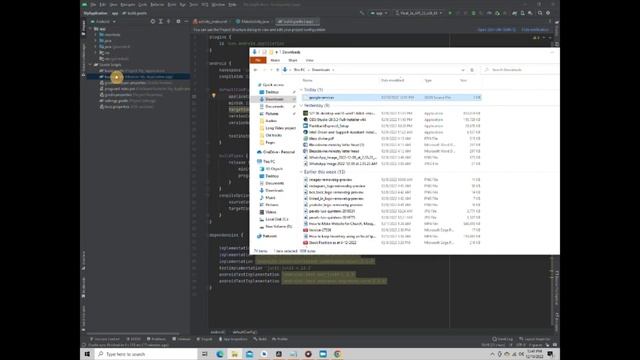The height and width of the screenshot is (360, 640).
Task: Click the Back arrow in File Explorer
Action: [256, 70]
